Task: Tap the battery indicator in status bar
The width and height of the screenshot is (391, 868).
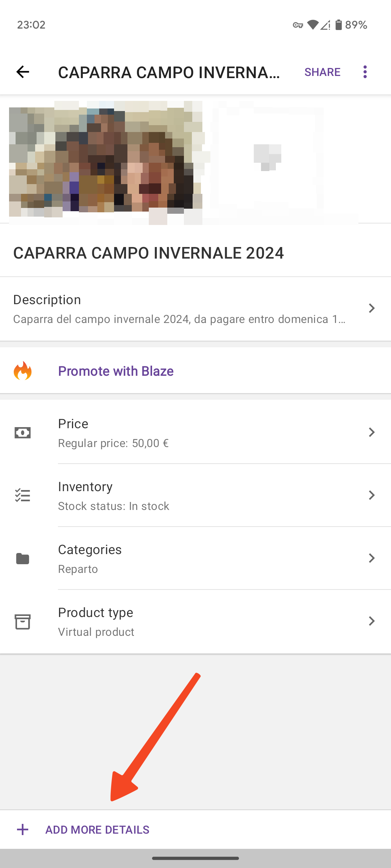Action: (x=339, y=25)
